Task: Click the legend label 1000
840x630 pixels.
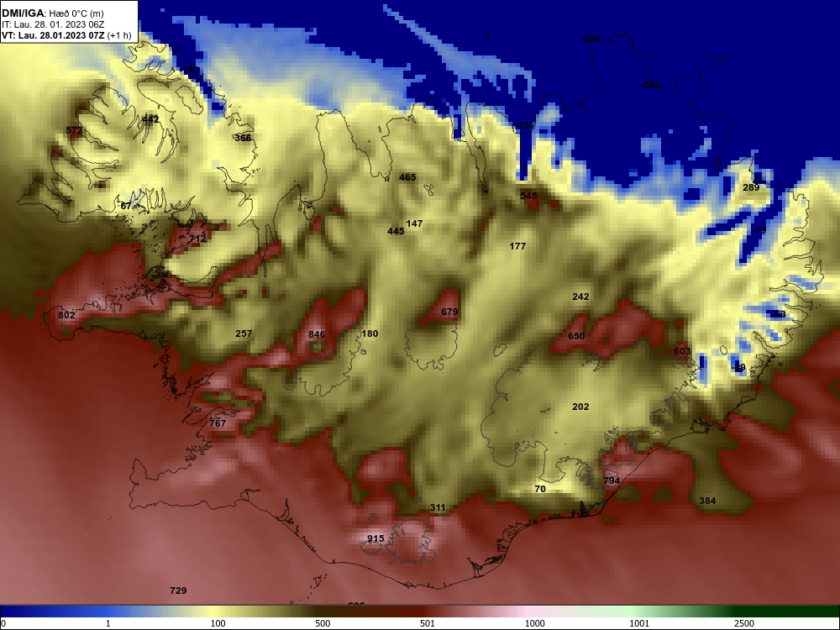Action: pos(534,623)
